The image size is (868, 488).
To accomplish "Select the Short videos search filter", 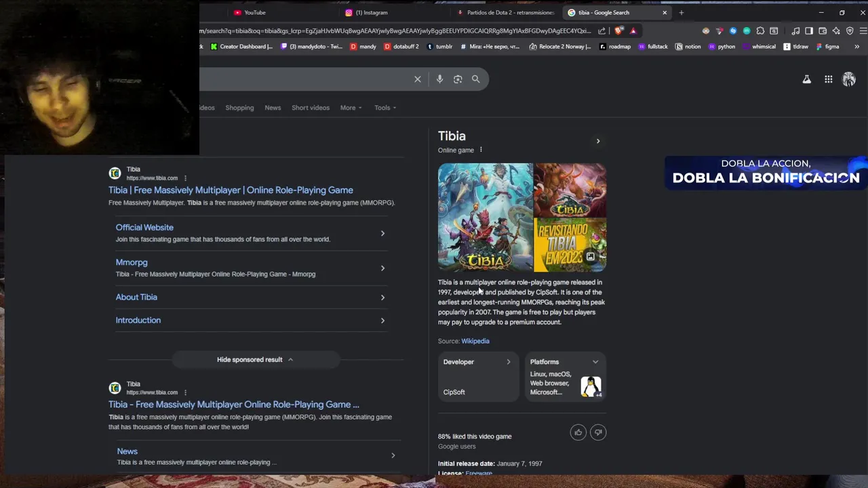I will click(x=311, y=108).
